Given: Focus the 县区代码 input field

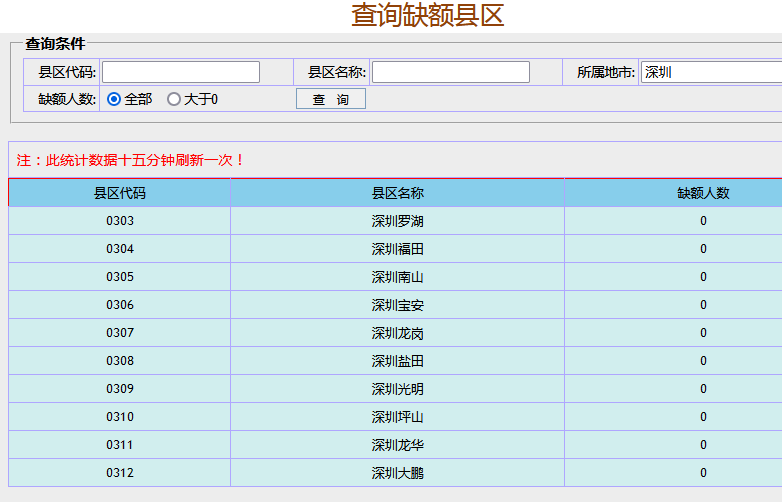Looking at the screenshot, I should 181,72.
